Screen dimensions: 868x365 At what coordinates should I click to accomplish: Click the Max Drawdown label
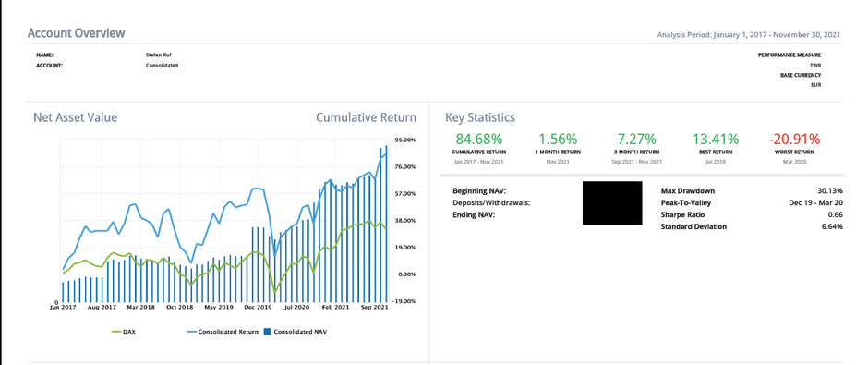tap(688, 191)
